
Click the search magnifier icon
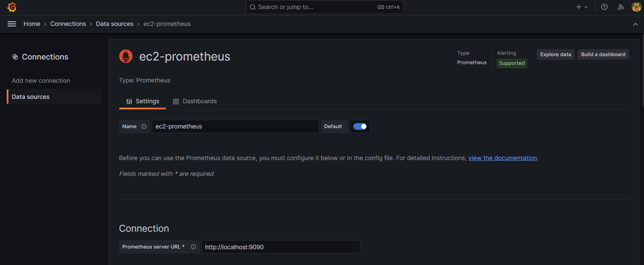coord(253,7)
